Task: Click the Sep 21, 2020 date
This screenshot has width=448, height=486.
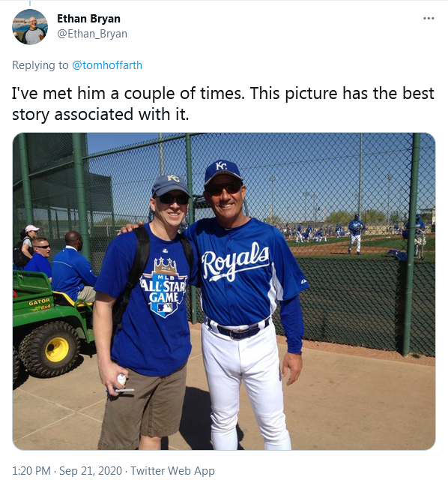Action: [91, 470]
